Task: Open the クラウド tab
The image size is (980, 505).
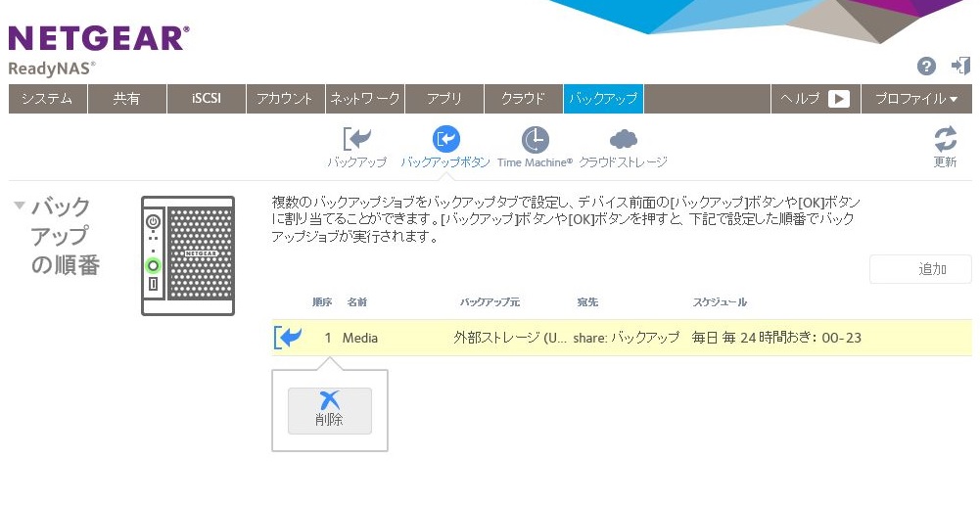Action: click(x=523, y=99)
